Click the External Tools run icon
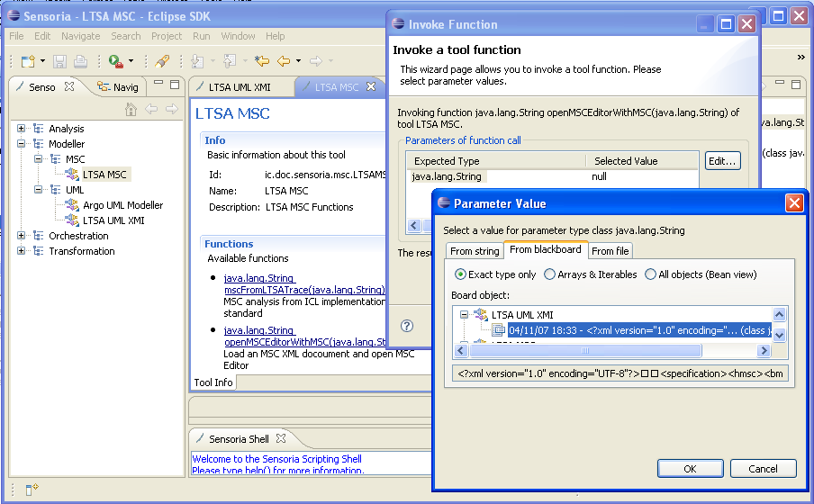 tap(116, 61)
